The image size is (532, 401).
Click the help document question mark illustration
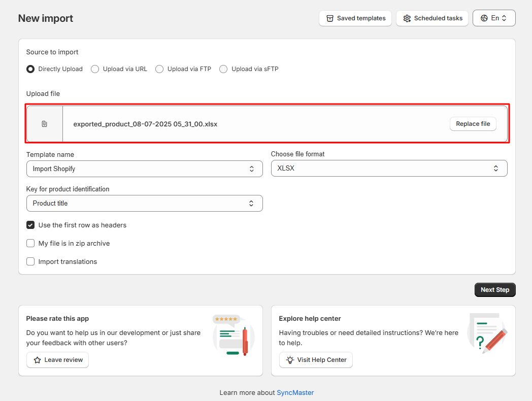pyautogui.click(x=487, y=333)
